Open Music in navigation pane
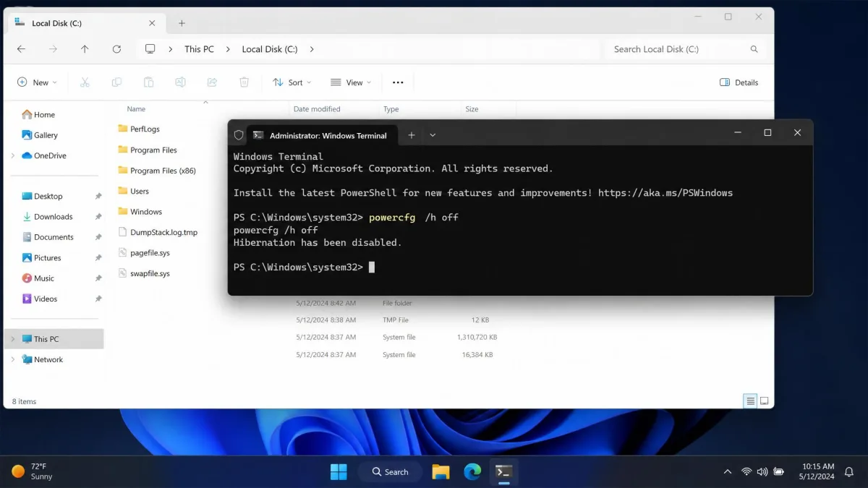868x488 pixels. tap(38, 278)
